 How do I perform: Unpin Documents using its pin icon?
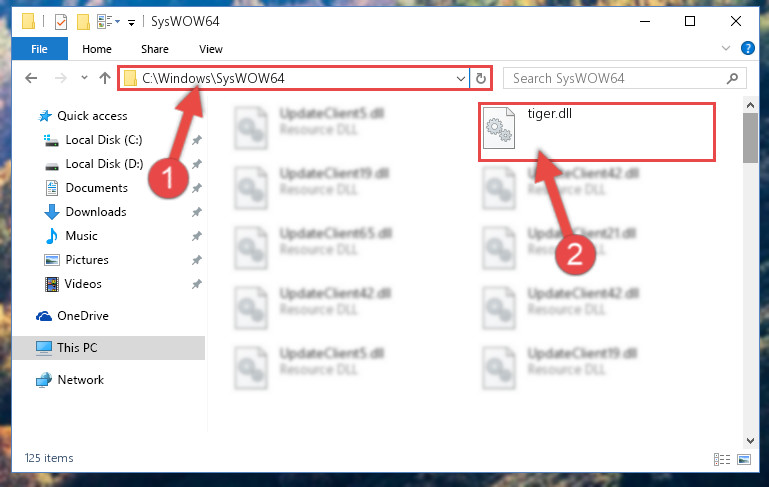[197, 188]
